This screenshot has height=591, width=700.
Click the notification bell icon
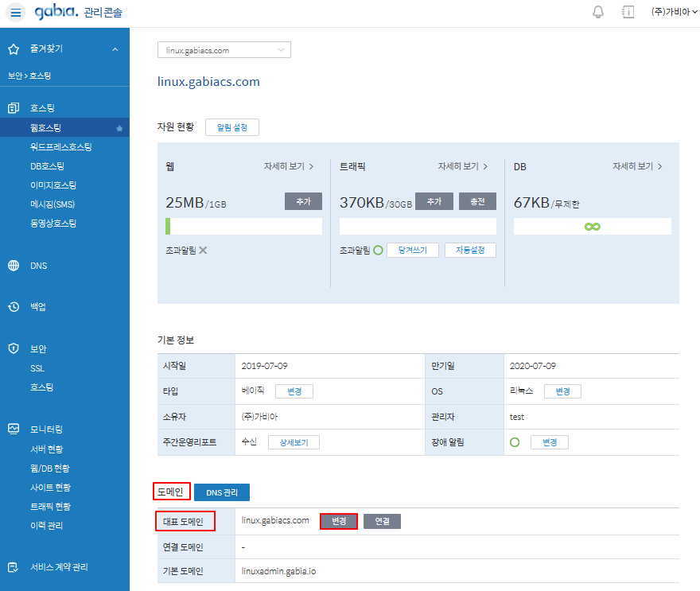[x=598, y=12]
